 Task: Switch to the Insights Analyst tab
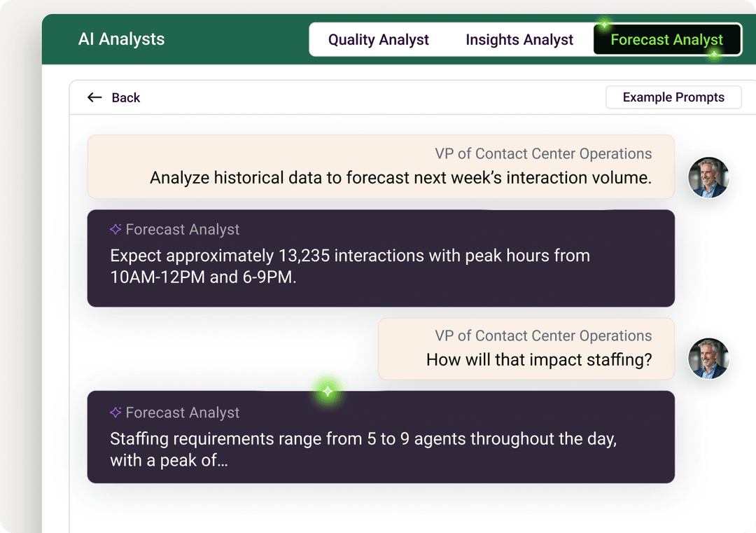pos(519,39)
